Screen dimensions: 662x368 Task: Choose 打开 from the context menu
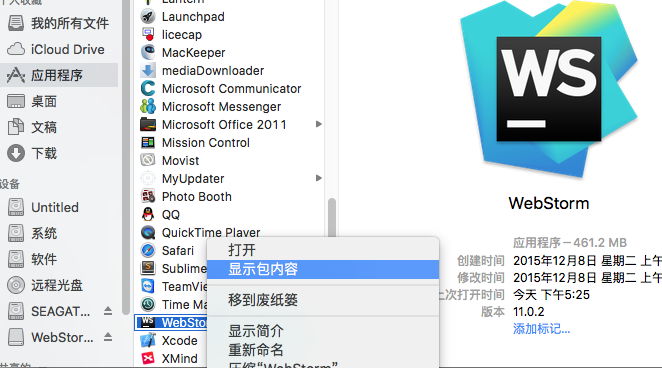[x=323, y=250]
